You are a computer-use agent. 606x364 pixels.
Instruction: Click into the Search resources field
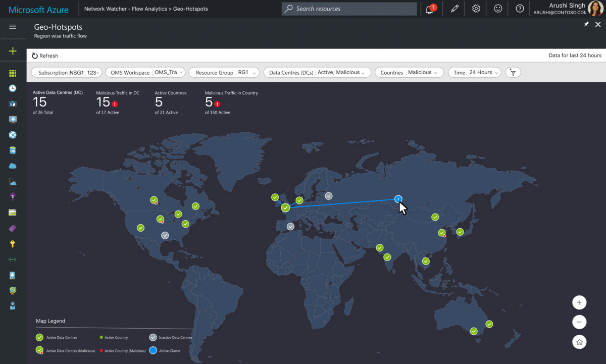[349, 9]
